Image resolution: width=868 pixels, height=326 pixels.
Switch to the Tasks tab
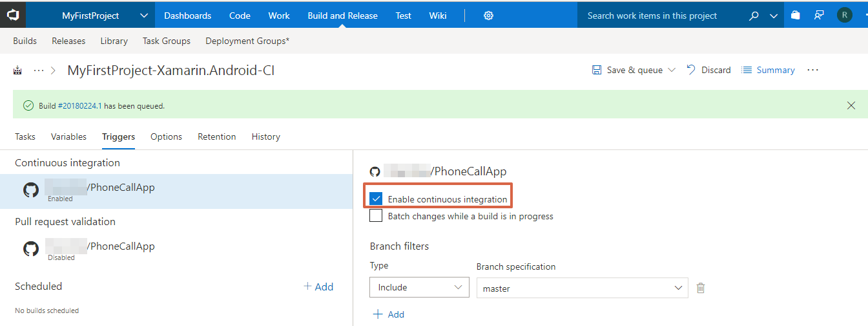pos(25,136)
